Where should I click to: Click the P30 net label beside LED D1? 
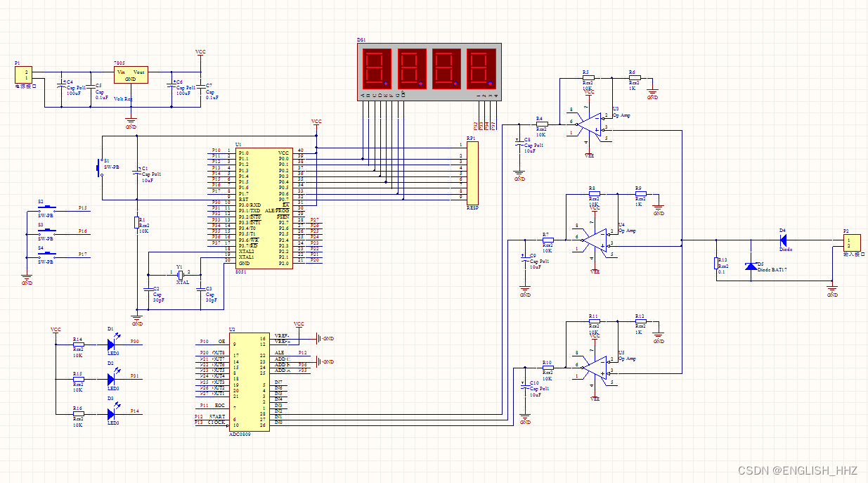coord(135,342)
